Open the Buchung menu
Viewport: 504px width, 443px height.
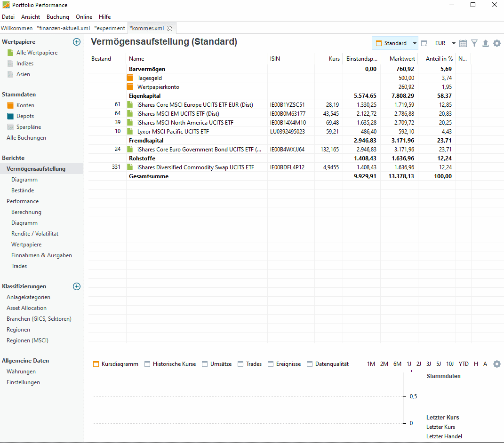point(58,17)
